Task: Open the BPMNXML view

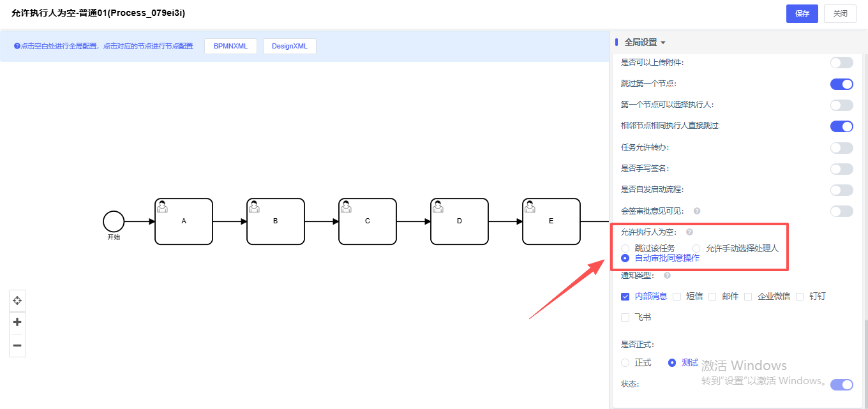Action: (x=230, y=46)
